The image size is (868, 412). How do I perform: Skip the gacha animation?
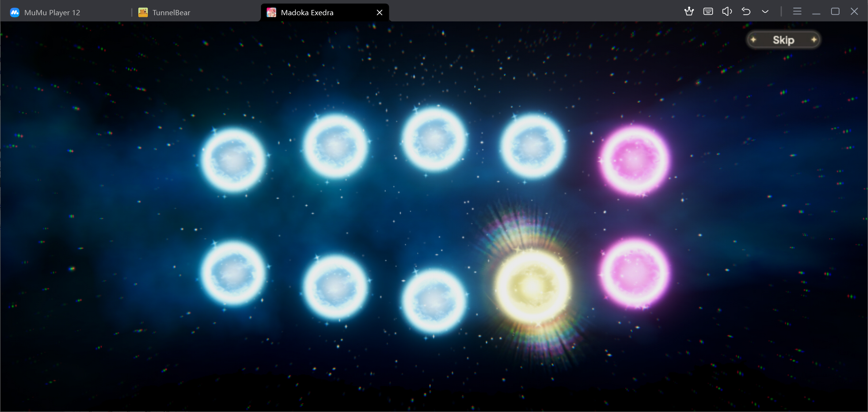tap(783, 40)
